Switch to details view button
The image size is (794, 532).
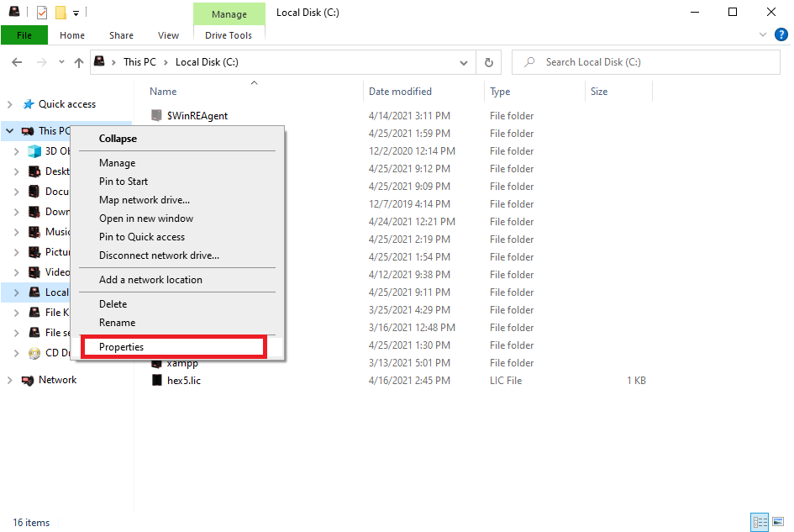pyautogui.click(x=759, y=522)
